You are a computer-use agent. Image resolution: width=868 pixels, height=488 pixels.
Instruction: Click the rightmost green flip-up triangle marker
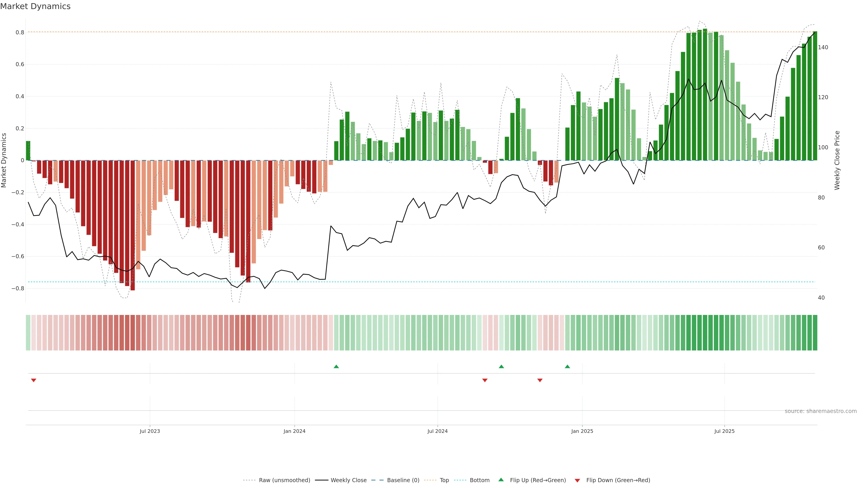coord(567,366)
